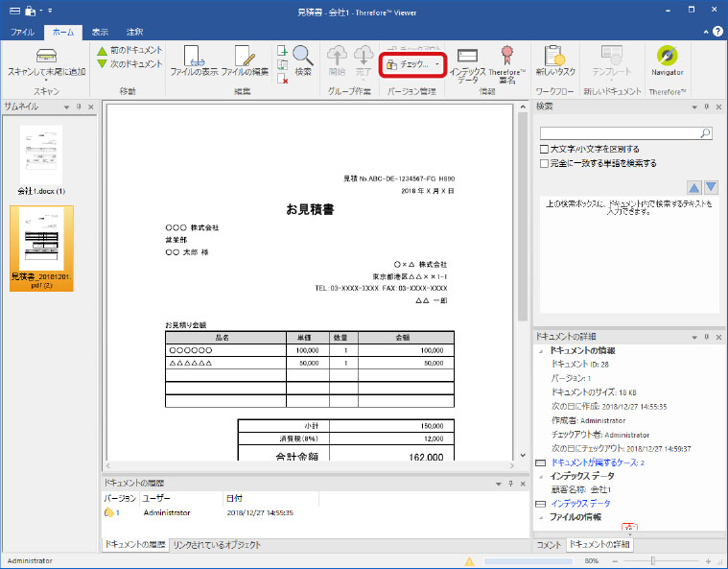Click the zoom slider in status bar
Screen dimensions: 728x569
tap(653, 560)
